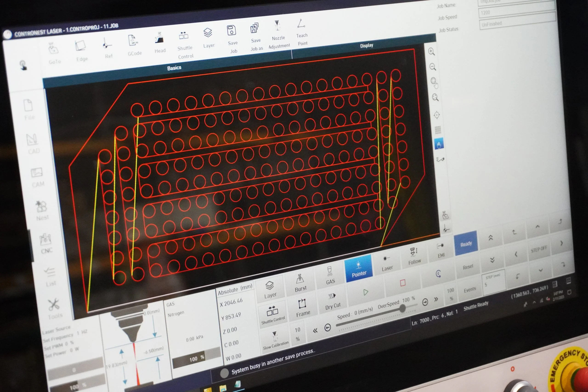This screenshot has width=588, height=392.
Task: Jog the head up with the single up chevron
Action: 537,227
